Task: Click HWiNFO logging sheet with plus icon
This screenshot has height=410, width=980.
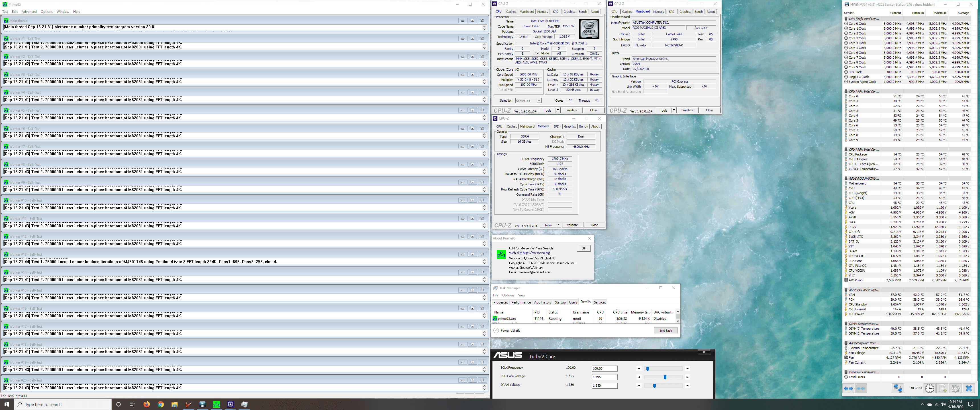Action: [x=942, y=388]
